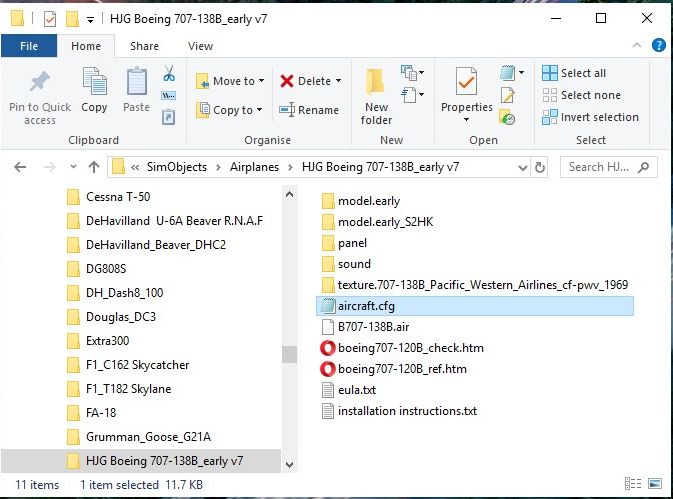
Task: Click the Properties checkmark icon
Action: [x=466, y=81]
